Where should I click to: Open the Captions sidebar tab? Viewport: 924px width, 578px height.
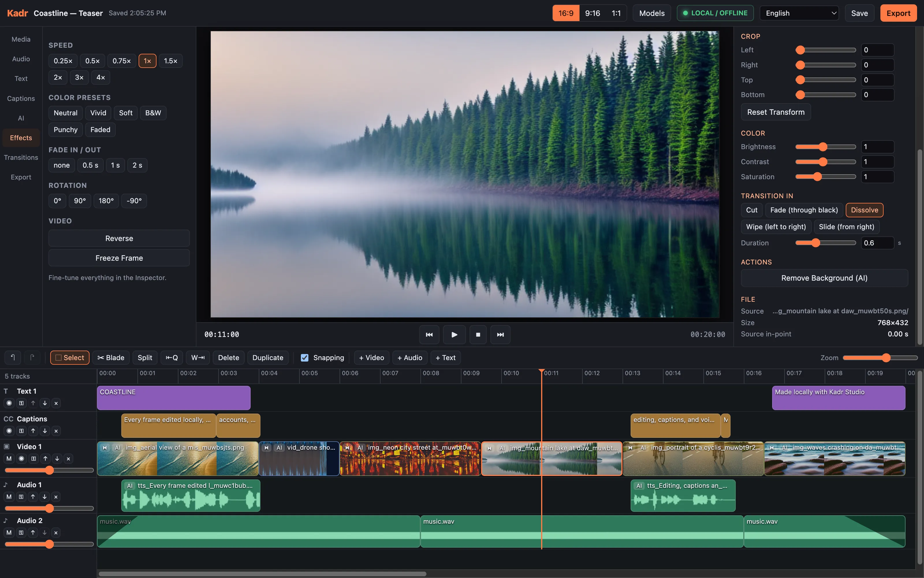(21, 98)
